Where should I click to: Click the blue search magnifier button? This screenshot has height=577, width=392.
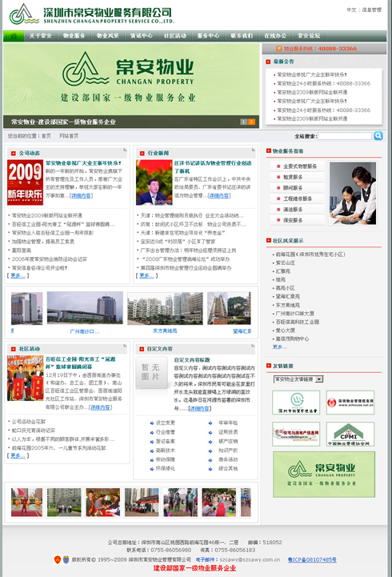(x=378, y=136)
